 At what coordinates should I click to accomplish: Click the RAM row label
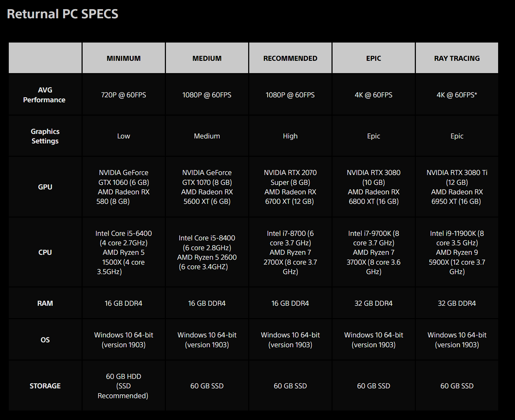45,303
